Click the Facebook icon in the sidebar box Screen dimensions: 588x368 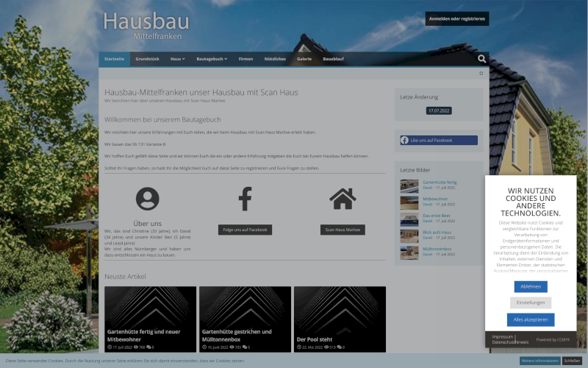(x=405, y=140)
